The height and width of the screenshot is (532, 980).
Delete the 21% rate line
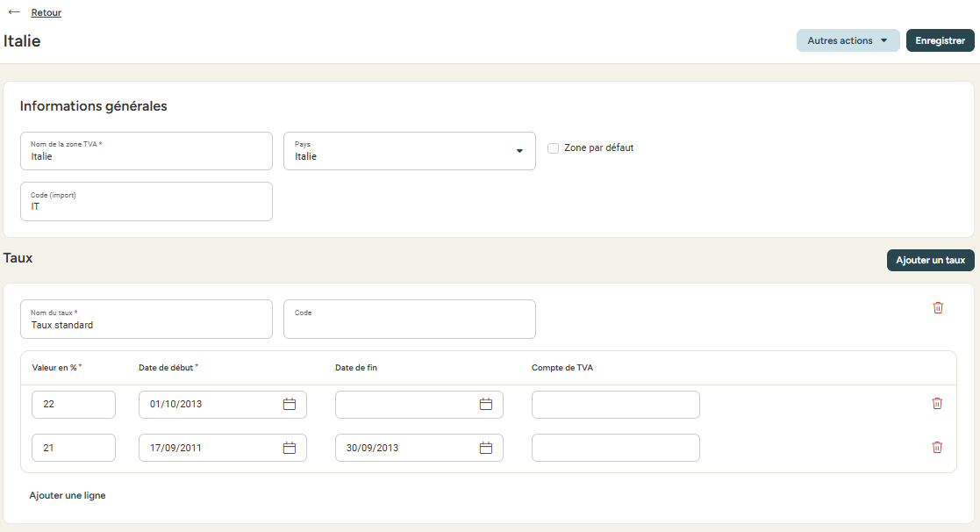tap(937, 448)
